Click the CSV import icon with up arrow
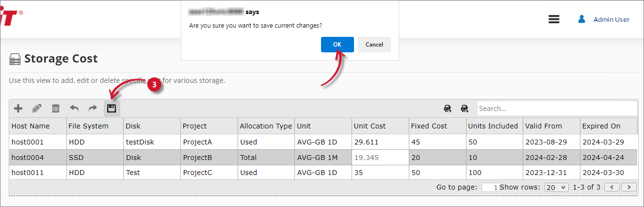The width and height of the screenshot is (644, 207). pos(448,109)
